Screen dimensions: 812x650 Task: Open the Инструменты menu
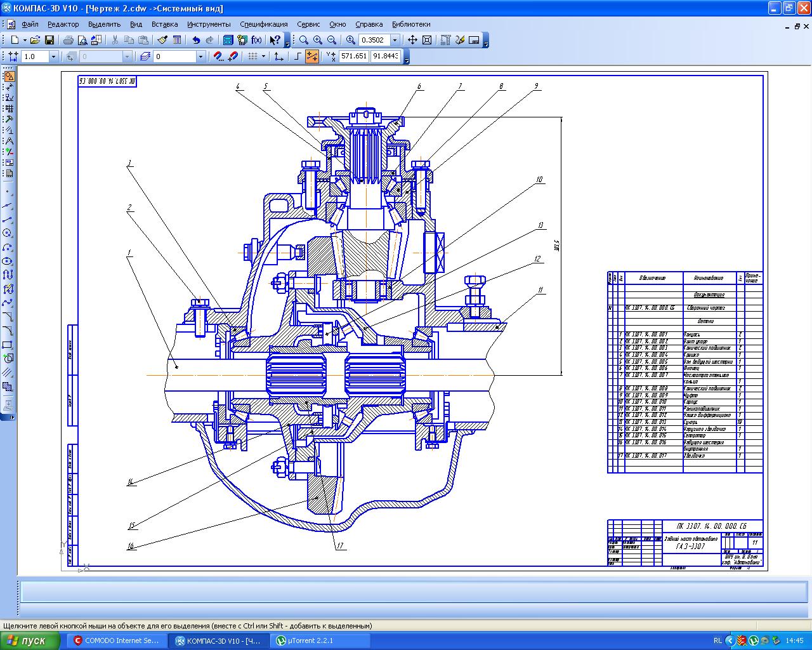209,24
